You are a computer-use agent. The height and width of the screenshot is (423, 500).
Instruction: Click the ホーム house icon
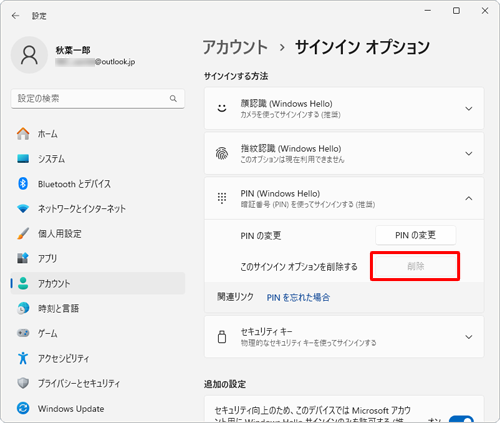(23, 134)
